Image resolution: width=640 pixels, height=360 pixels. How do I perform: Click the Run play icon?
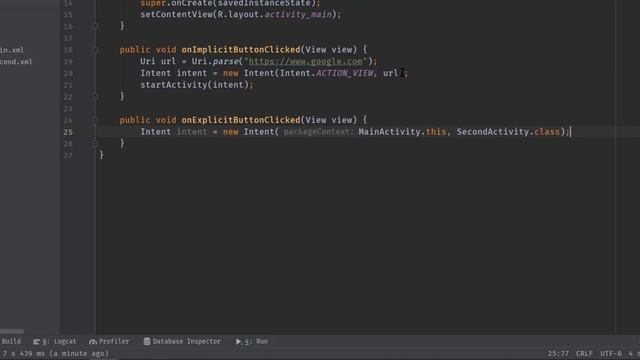tap(238, 341)
